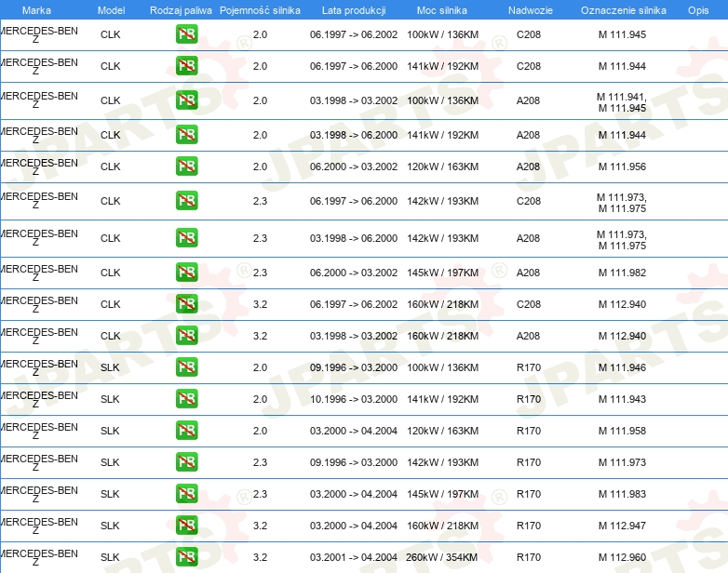Click the Lata produkcji column header

click(354, 10)
